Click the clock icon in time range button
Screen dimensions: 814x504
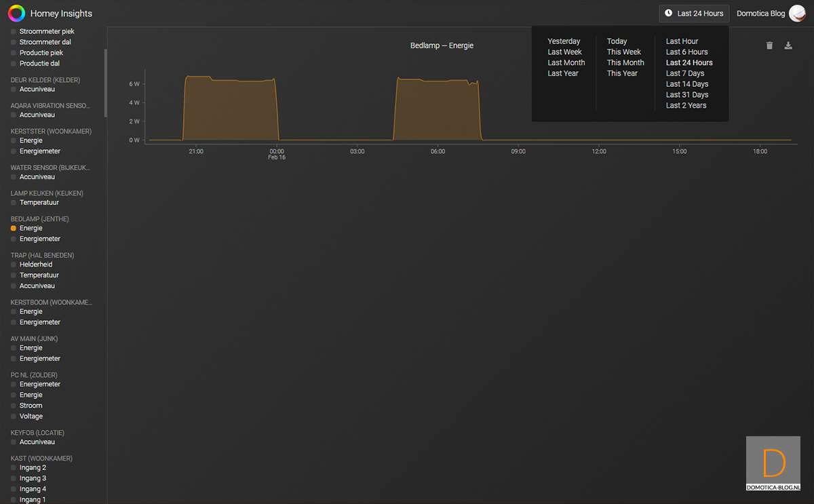coord(668,13)
